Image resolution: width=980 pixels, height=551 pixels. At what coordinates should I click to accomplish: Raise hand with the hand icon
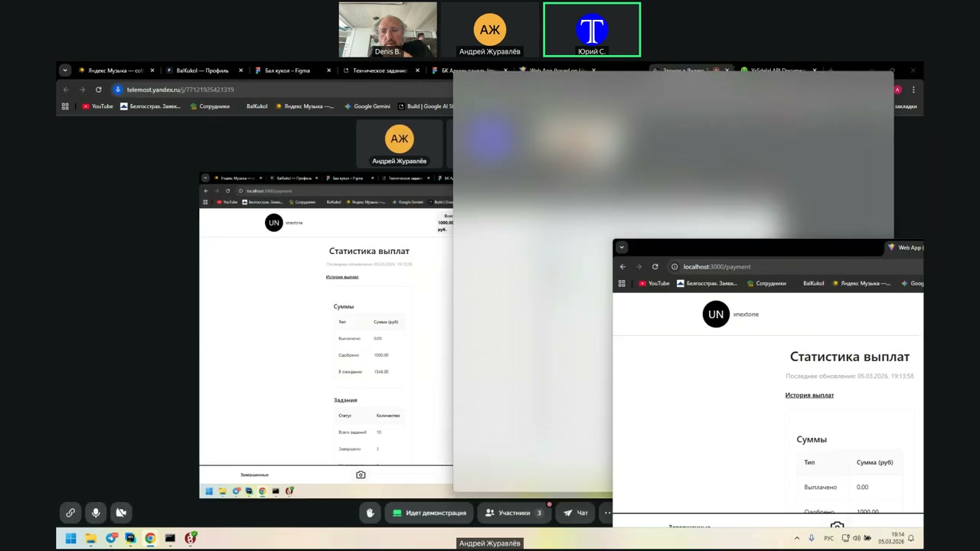coord(370,513)
